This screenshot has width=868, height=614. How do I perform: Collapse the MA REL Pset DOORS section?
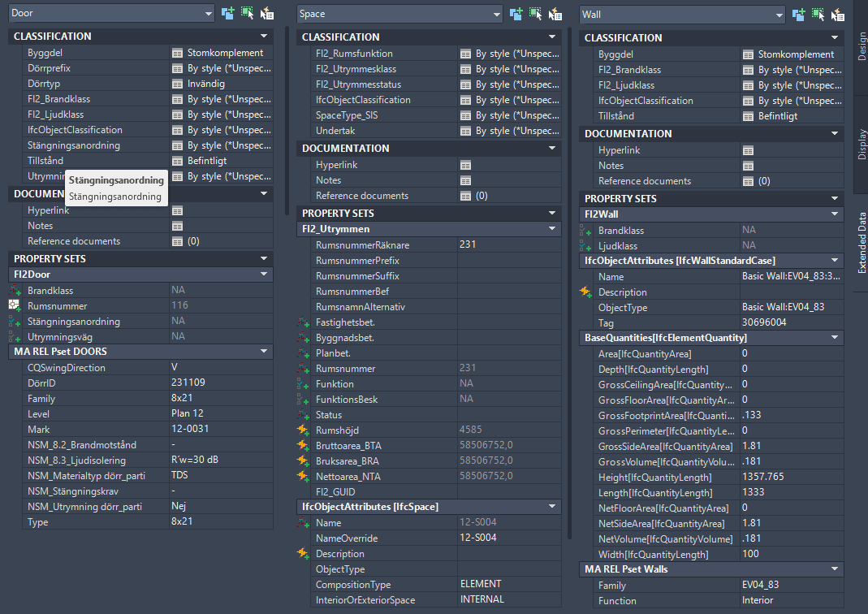click(264, 351)
